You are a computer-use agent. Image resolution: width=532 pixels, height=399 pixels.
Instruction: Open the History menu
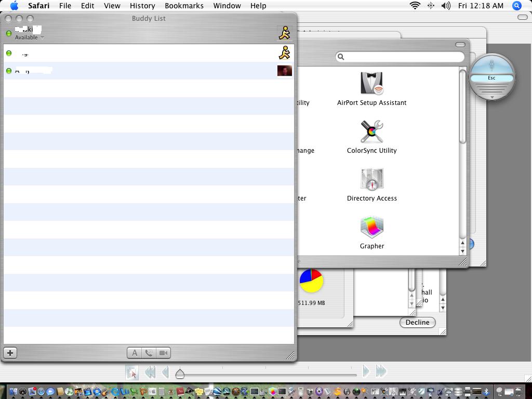pos(142,6)
